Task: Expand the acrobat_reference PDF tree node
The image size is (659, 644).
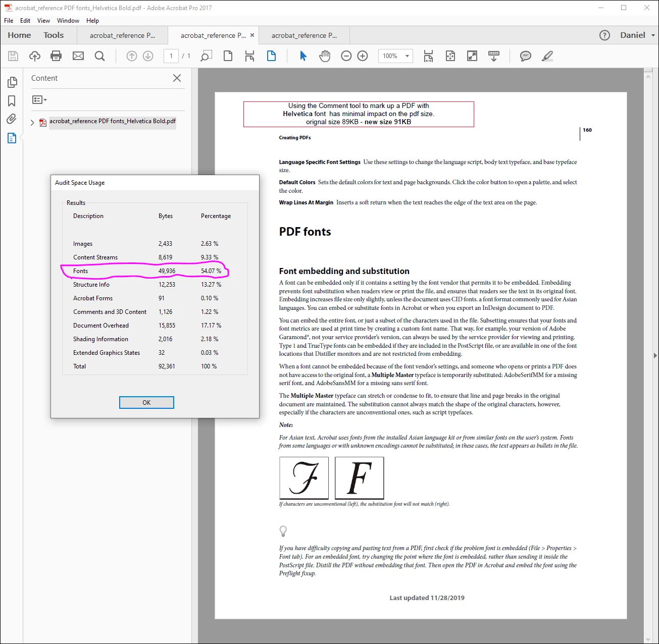Action: click(32, 122)
